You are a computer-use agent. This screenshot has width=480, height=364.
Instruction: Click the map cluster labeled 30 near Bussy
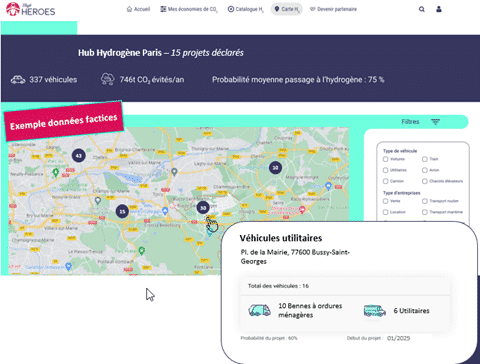click(203, 208)
